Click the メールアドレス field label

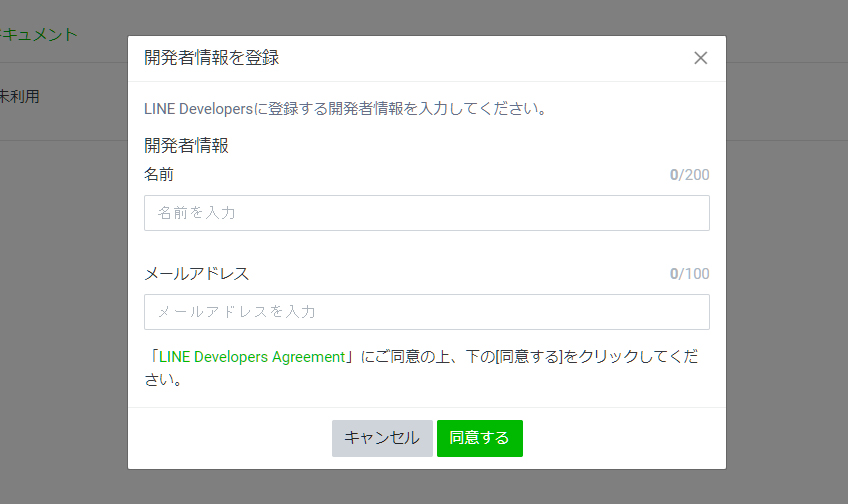[x=196, y=274]
